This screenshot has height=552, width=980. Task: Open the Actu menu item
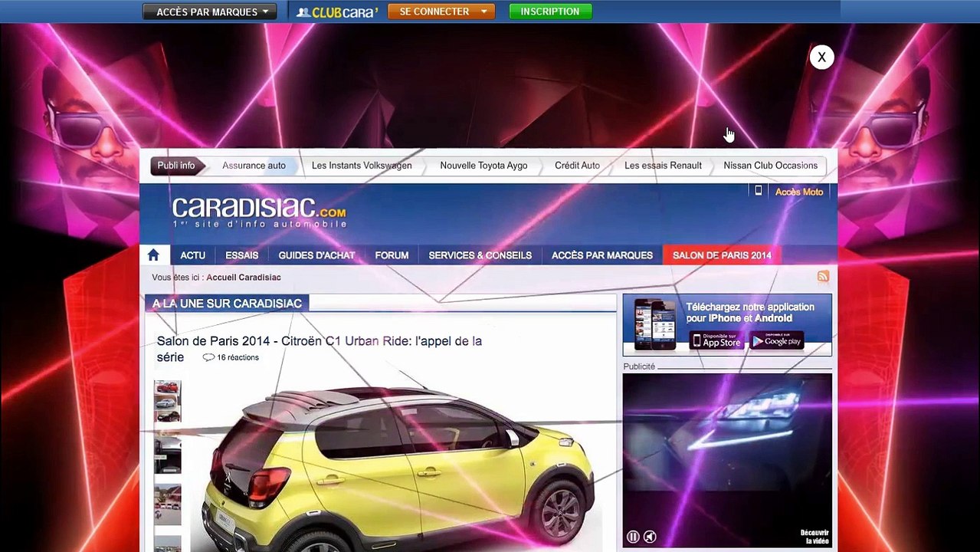pos(193,255)
